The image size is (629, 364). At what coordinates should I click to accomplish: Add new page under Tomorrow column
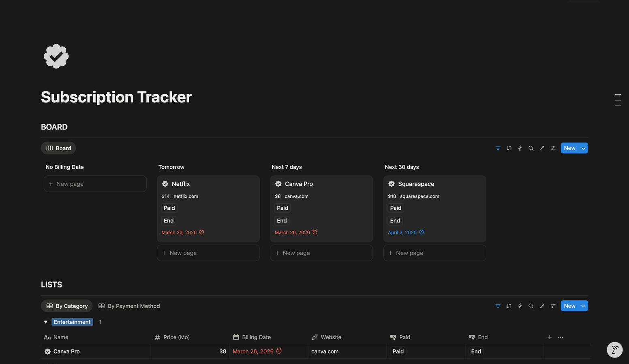pos(208,253)
